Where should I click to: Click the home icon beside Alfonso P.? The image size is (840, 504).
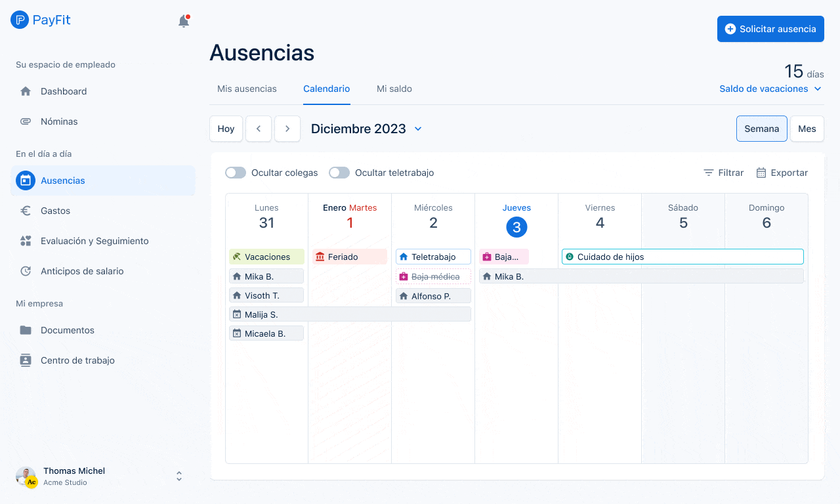click(404, 296)
